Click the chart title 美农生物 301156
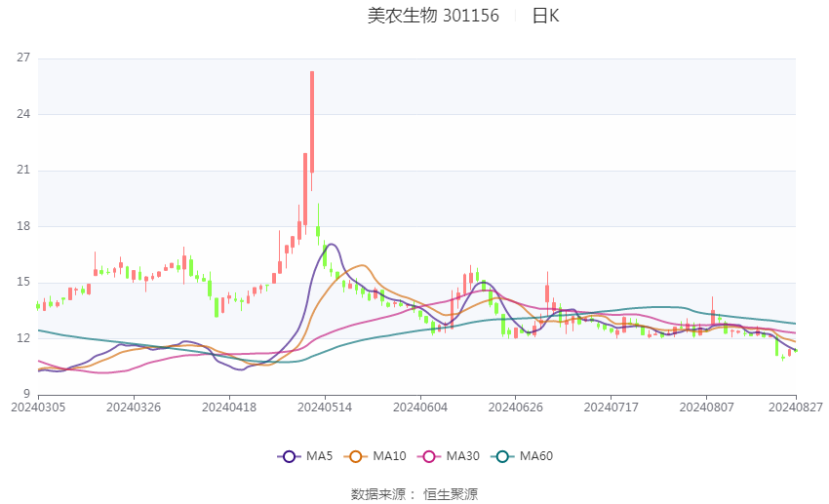Image resolution: width=829 pixels, height=504 pixels. [x=433, y=16]
